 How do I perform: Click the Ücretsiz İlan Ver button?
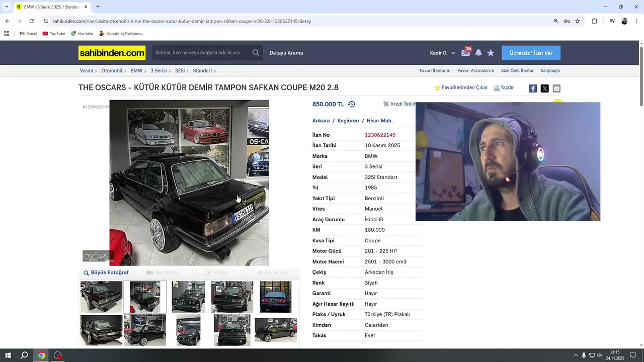point(531,53)
